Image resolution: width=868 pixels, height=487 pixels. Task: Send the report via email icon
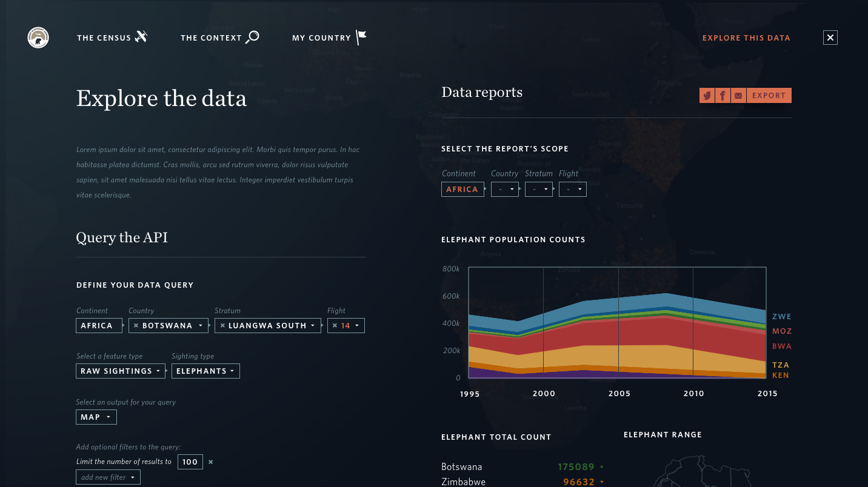pos(738,96)
